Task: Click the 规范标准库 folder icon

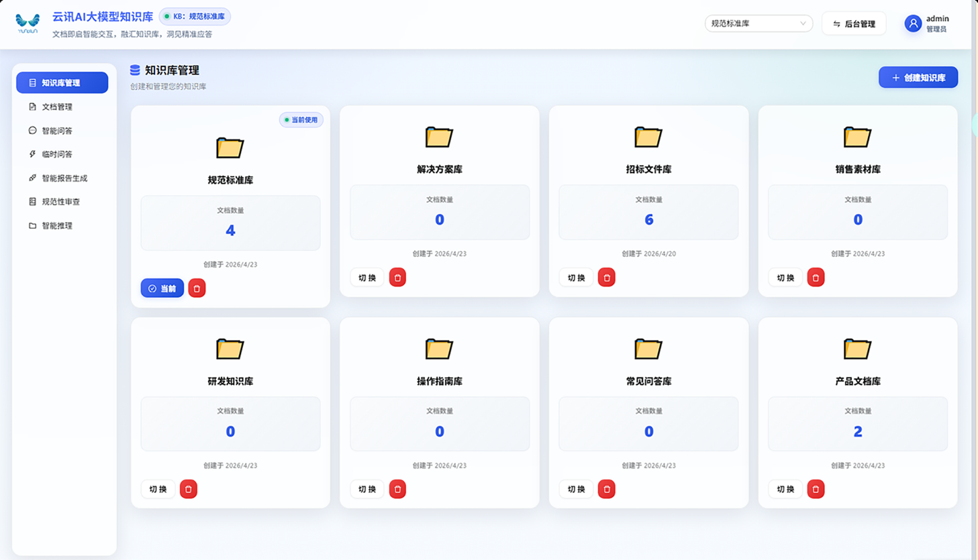Action: (x=230, y=148)
